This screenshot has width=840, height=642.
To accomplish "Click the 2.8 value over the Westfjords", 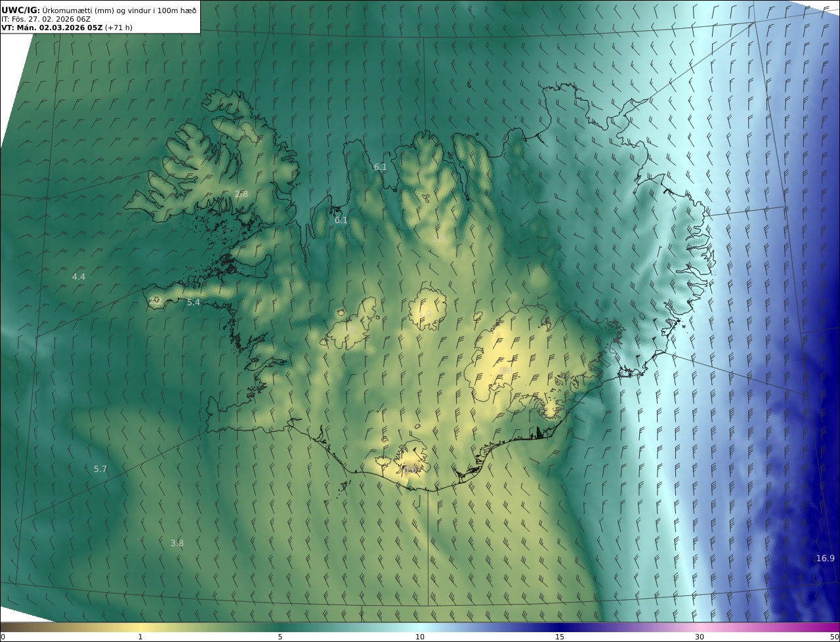I will click(241, 194).
